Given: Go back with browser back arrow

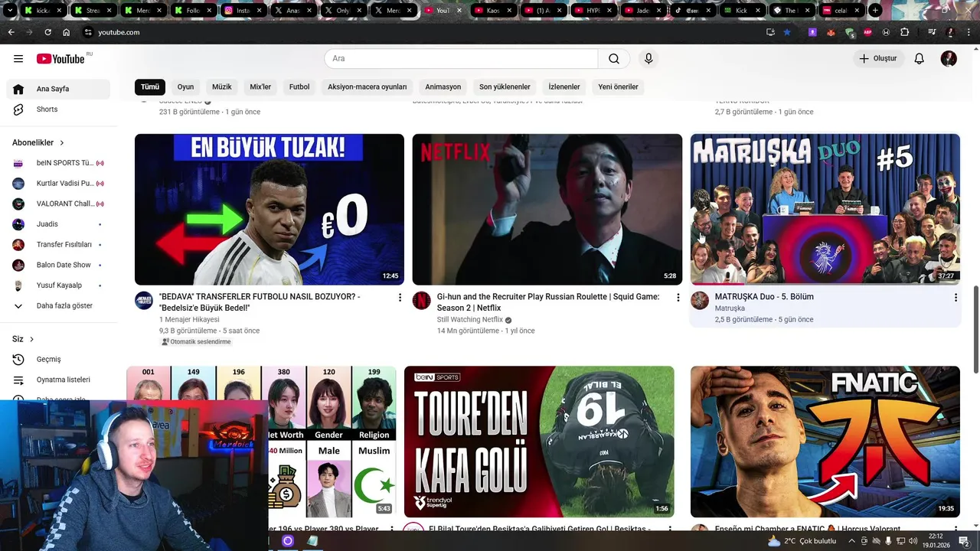Looking at the screenshot, I should [11, 32].
